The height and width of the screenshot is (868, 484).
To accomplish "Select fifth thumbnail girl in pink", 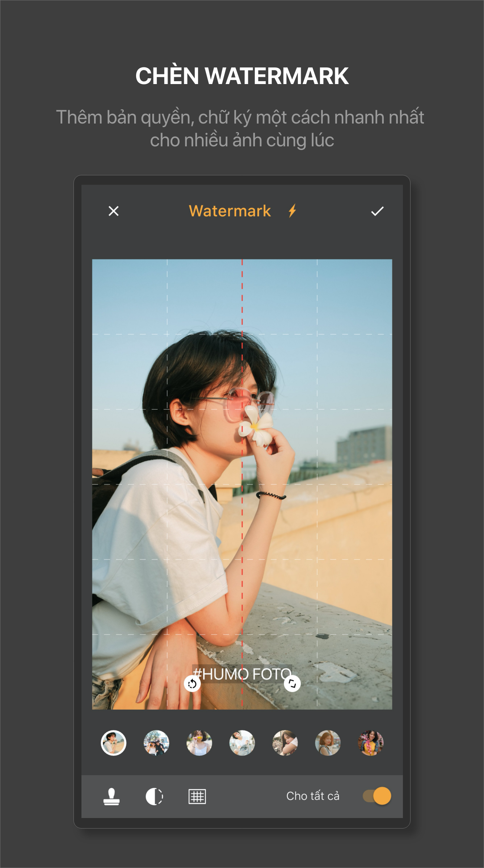I will 285,743.
